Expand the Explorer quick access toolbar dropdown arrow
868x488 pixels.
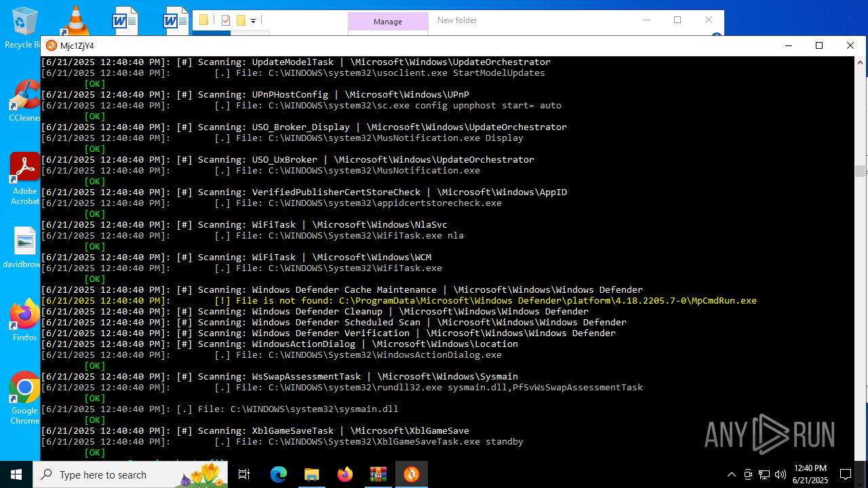253,21
